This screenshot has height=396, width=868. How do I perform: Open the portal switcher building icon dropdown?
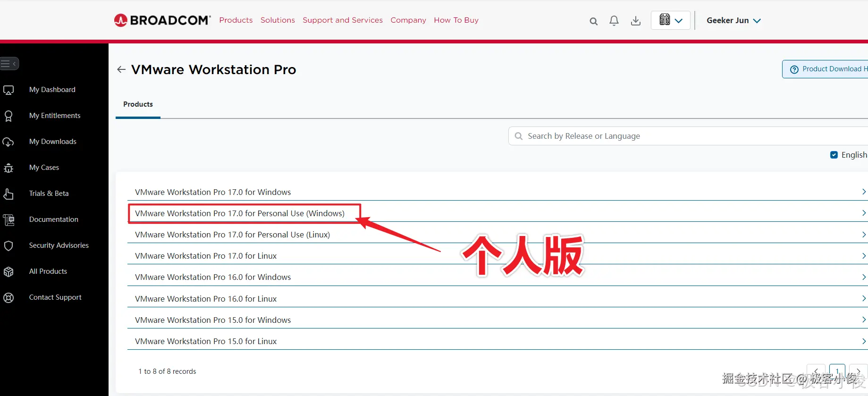point(671,20)
